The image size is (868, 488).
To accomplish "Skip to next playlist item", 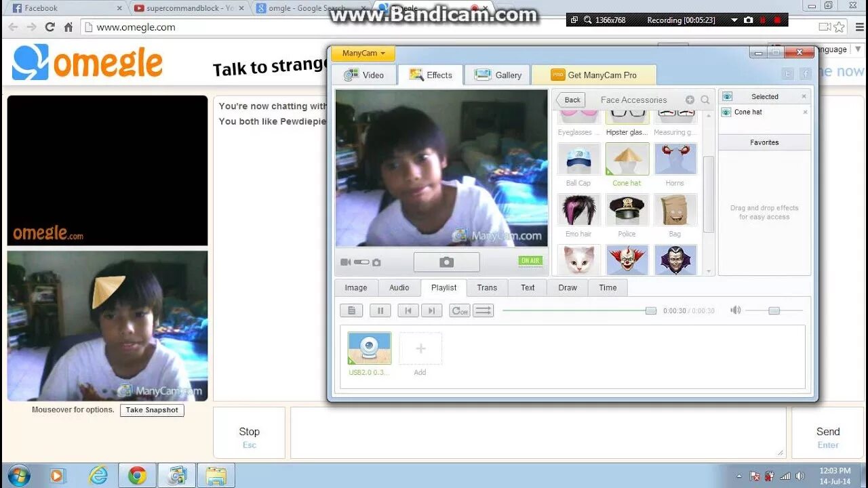I will [431, 310].
